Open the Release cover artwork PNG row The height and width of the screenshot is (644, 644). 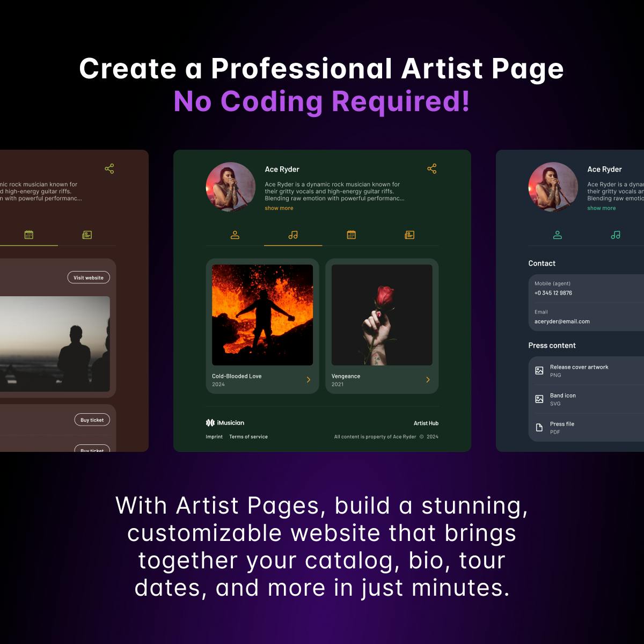pos(586,371)
